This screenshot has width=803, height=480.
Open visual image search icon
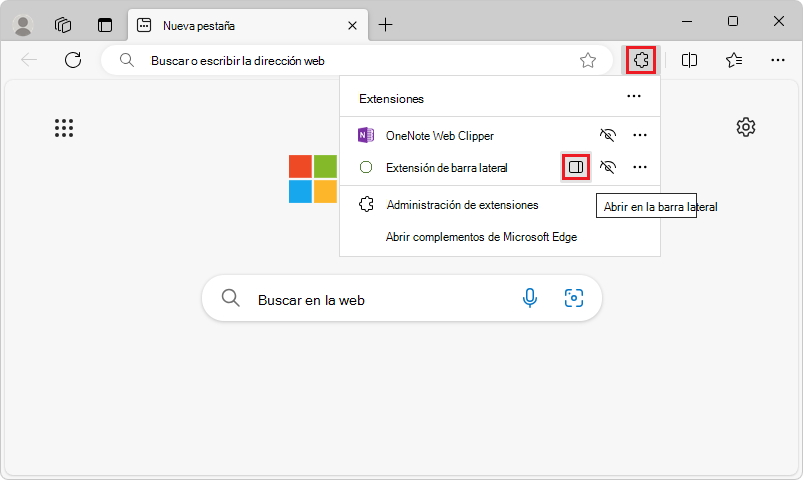click(x=574, y=298)
